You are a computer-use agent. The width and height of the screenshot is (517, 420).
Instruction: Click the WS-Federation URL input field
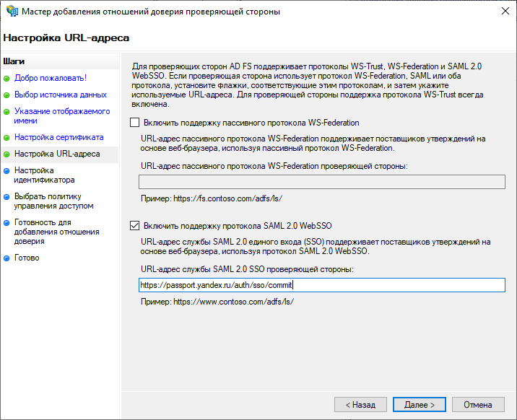321,182
